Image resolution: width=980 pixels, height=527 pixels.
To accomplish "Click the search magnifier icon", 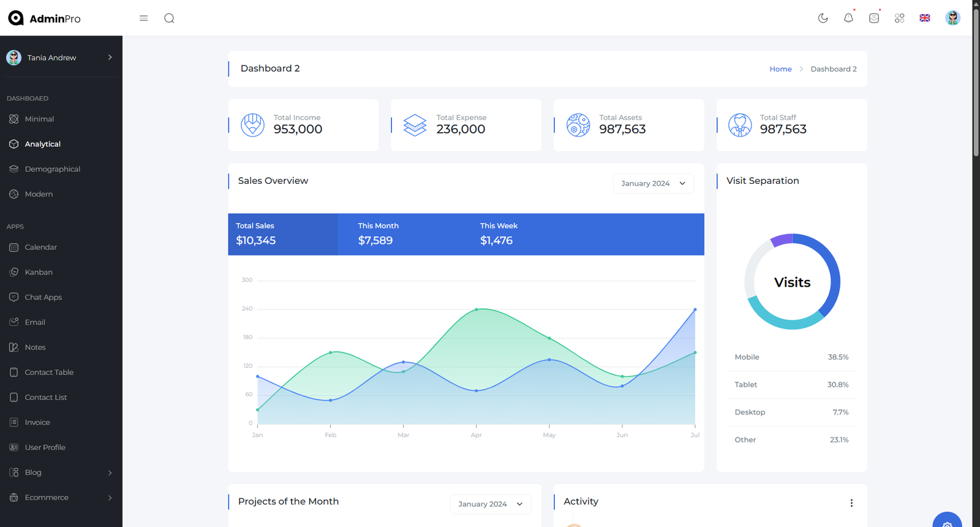I will coord(169,18).
